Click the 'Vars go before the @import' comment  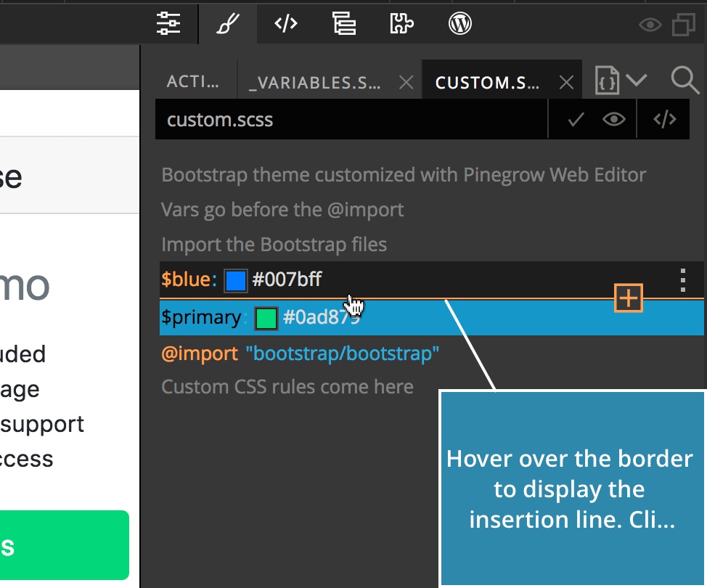(x=282, y=210)
